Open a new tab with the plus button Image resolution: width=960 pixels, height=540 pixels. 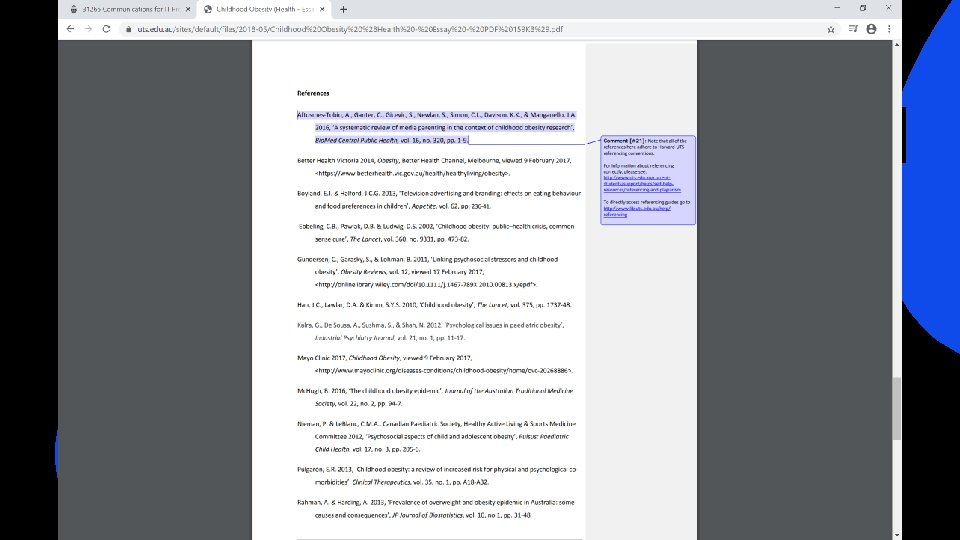(343, 9)
